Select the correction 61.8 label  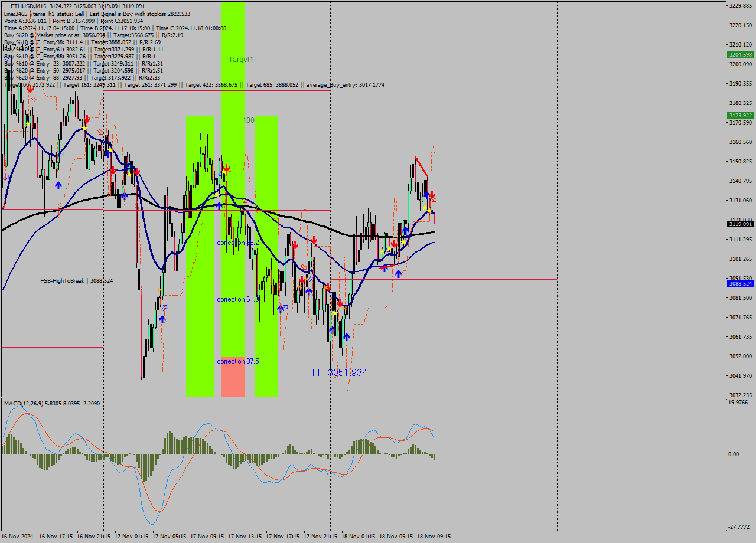coord(238,299)
